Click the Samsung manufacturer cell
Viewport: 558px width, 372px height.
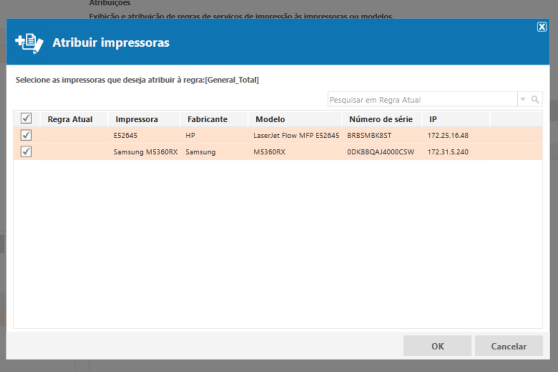tap(200, 152)
